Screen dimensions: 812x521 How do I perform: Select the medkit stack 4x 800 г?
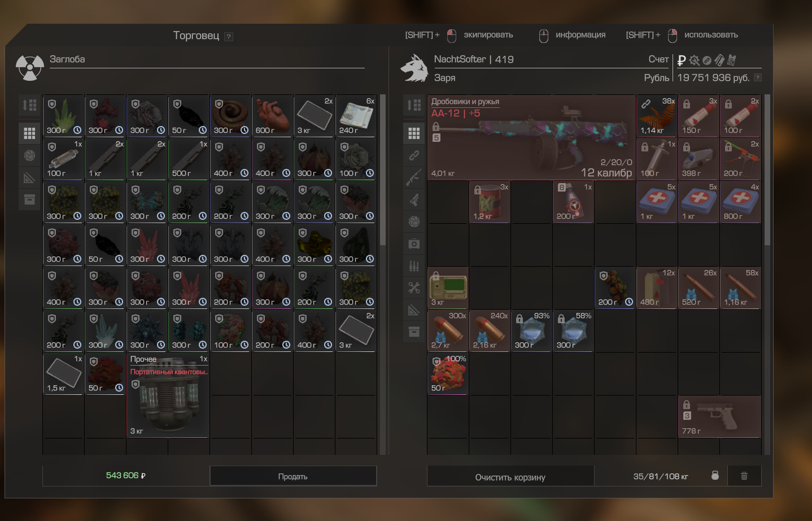pyautogui.click(x=740, y=202)
